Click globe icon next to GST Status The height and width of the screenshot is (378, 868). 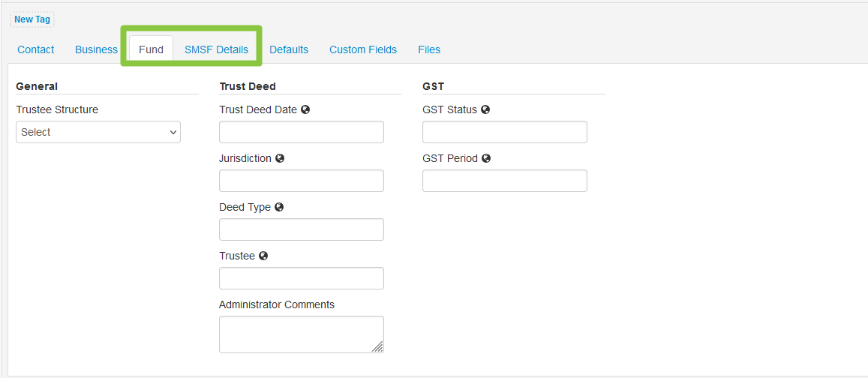pos(485,109)
